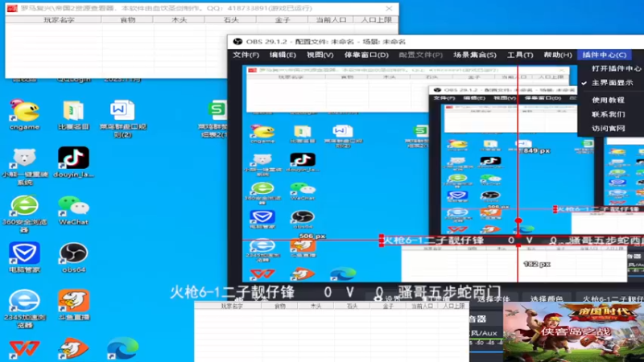Click the gear icon beside 设置 in OBS
Image resolution: width=644 pixels, height=362 pixels.
click(x=378, y=298)
